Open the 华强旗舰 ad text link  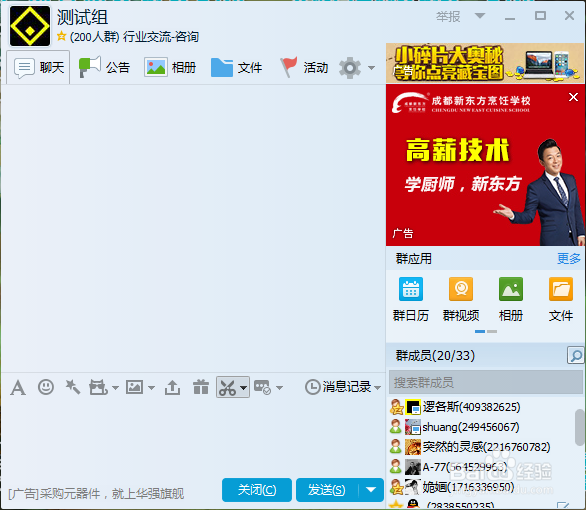coord(96,494)
